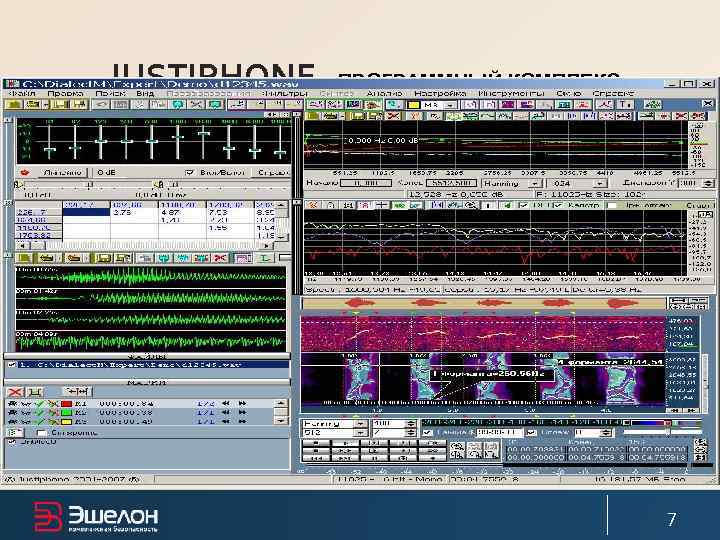This screenshot has height=540, width=720.
Task: Click the eye icon in K1 marker row
Action: [13, 404]
